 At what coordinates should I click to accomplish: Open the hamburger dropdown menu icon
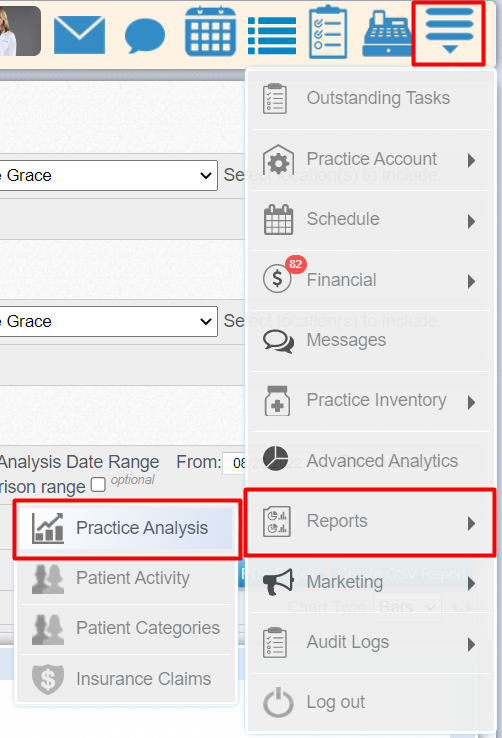(449, 32)
